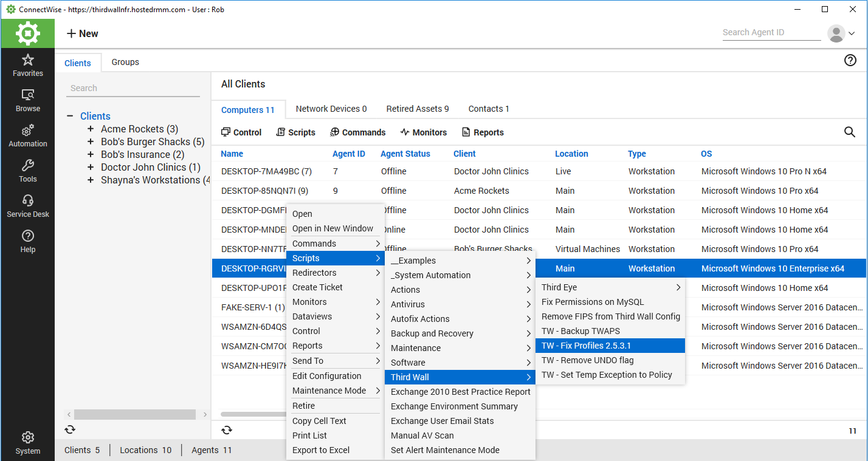This screenshot has width=868, height=461.
Task: Choose Set Alert Maintenance Mode
Action: (460, 450)
